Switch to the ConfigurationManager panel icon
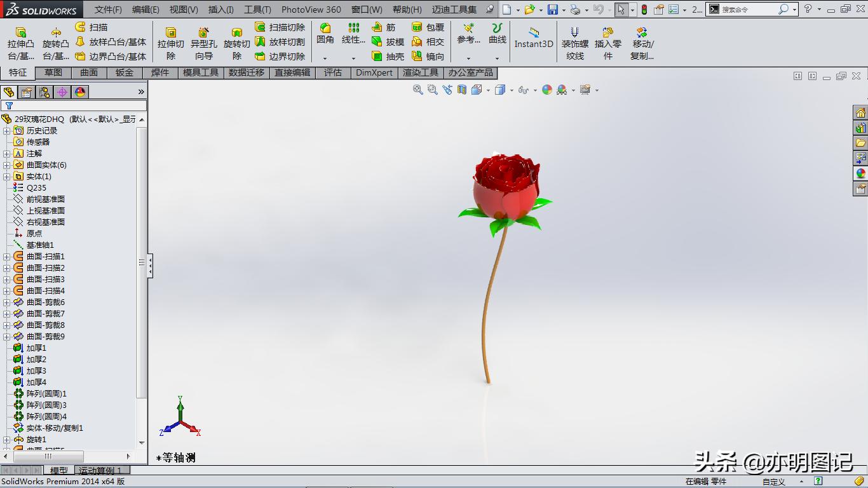868x488 pixels. click(x=44, y=91)
